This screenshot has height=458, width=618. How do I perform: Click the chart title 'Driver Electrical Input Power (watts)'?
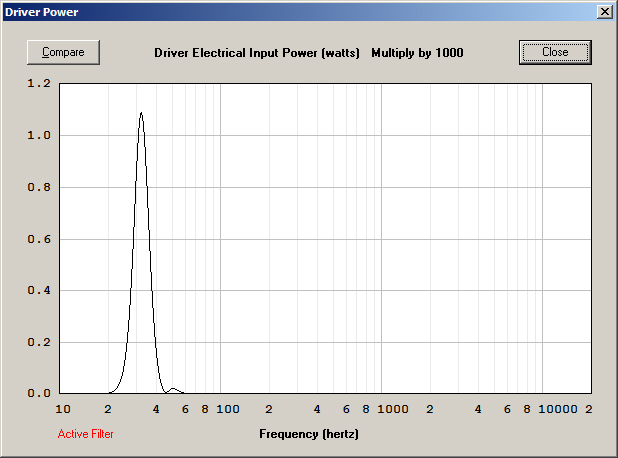(257, 53)
